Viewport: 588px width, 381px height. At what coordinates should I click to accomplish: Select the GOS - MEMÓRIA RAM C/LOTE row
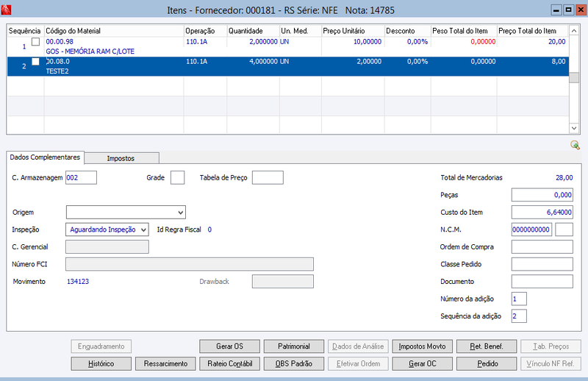288,46
